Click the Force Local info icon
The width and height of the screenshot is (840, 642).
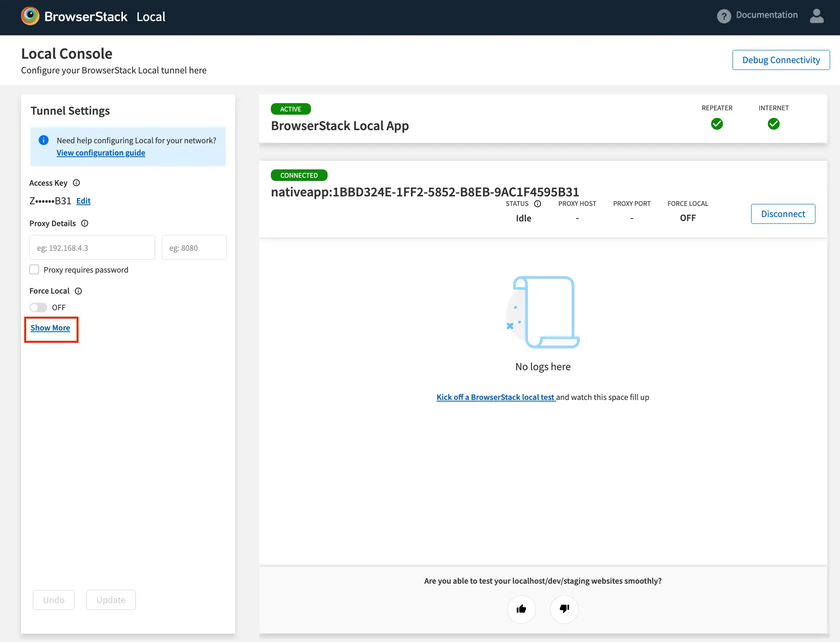pos(79,291)
